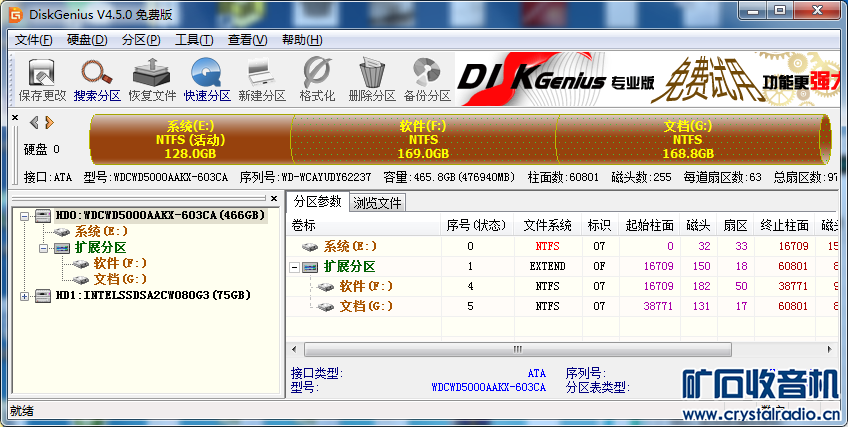Open the 文件(F) menu
This screenshot has width=848, height=427.
pyautogui.click(x=34, y=40)
